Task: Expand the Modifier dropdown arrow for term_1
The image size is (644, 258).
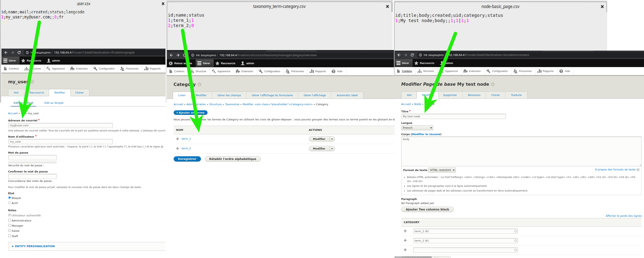Action: click(332, 139)
